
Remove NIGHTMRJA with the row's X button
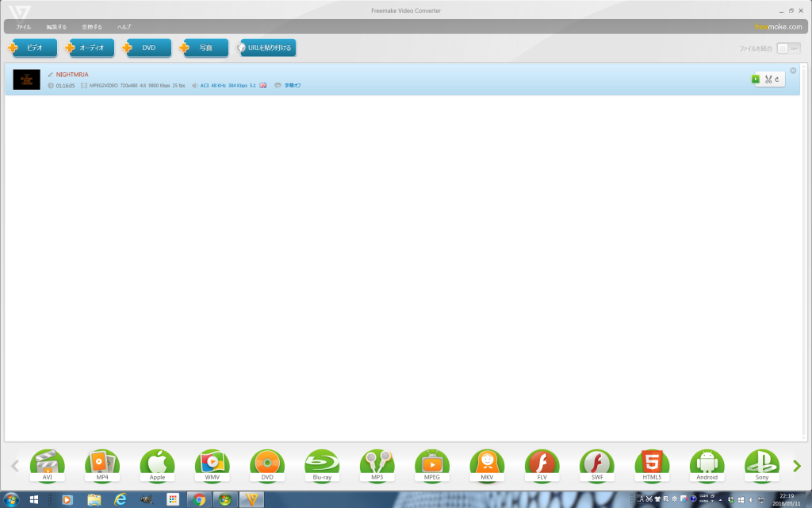click(x=793, y=71)
